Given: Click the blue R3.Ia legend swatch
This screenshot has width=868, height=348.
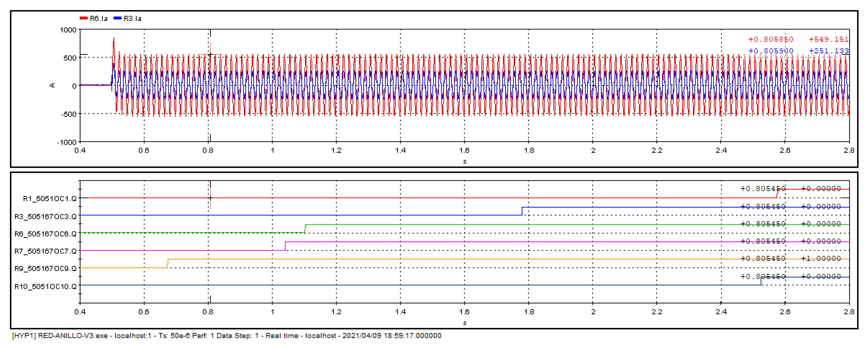Looking at the screenshot, I should pyautogui.click(x=117, y=18).
